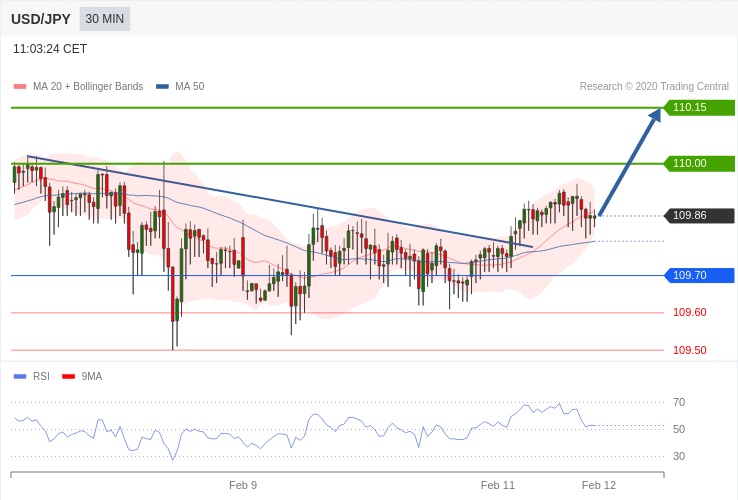Viewport: 738px width, 500px height.
Task: Click the blue 109.70 pivot price tag
Action: pyautogui.click(x=699, y=276)
